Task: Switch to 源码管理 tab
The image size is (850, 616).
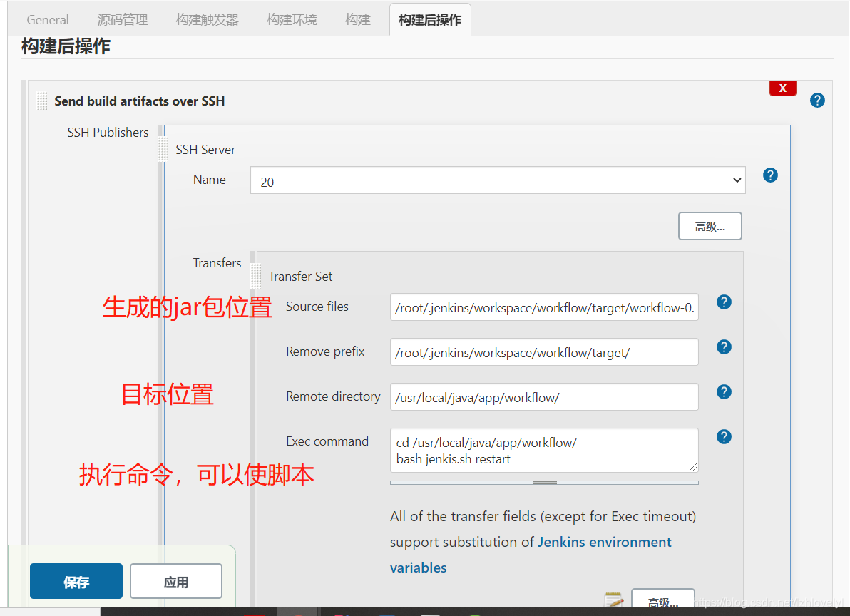Action: [123, 20]
